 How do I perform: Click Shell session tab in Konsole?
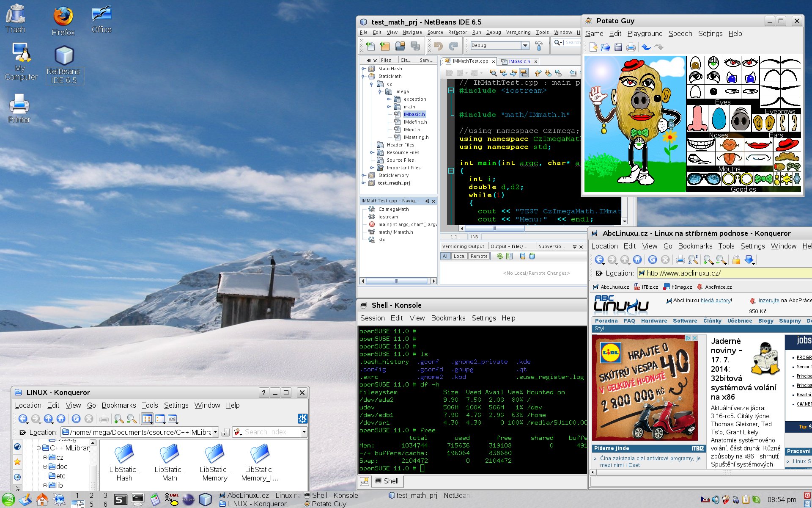coord(387,481)
